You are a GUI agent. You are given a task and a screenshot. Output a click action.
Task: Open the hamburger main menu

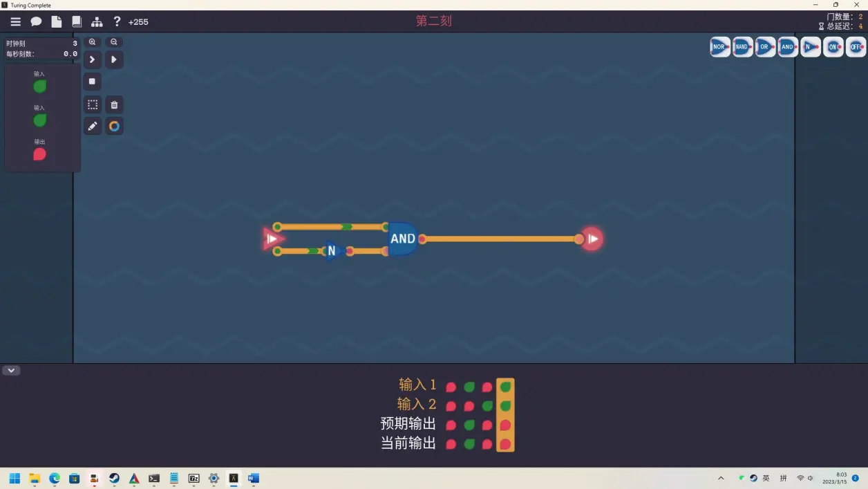click(x=15, y=22)
